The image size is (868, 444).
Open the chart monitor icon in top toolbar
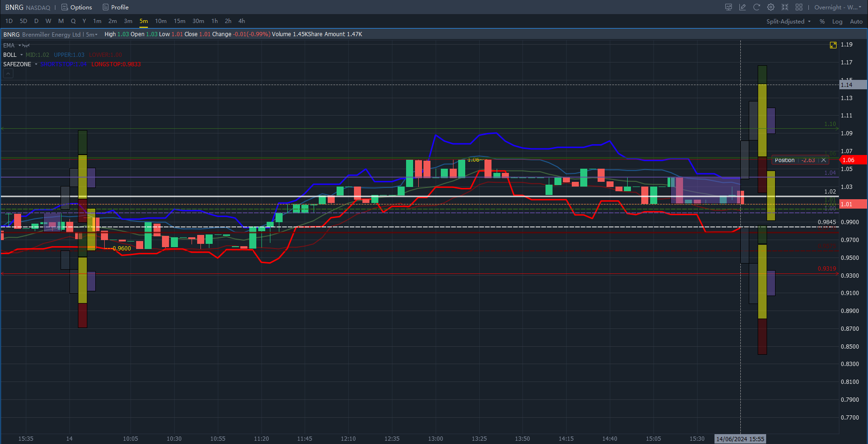click(x=729, y=7)
